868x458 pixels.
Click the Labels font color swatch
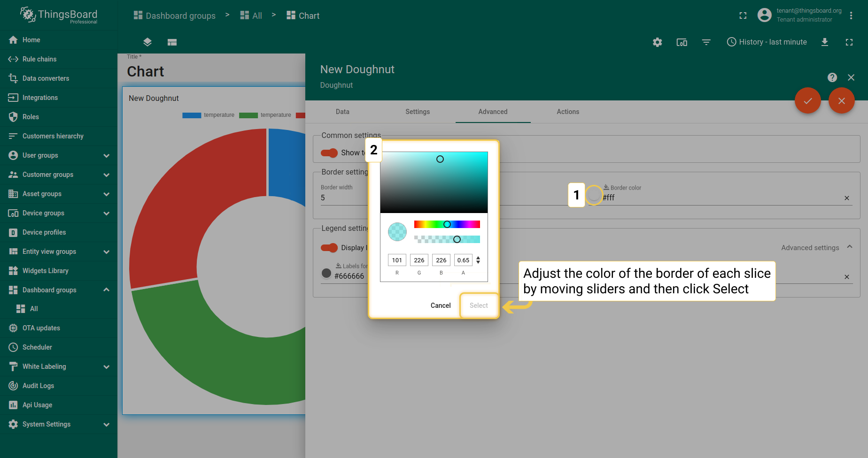pyautogui.click(x=326, y=273)
